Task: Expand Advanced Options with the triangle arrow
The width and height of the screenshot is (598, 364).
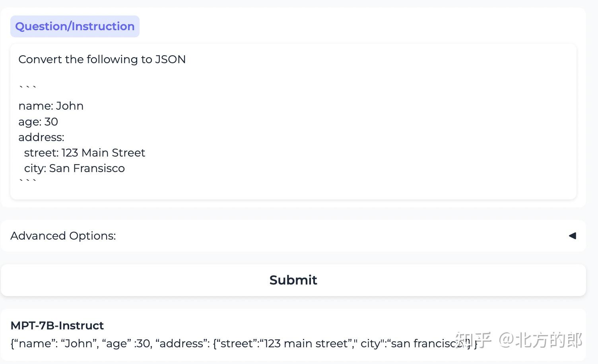Action: 572,236
